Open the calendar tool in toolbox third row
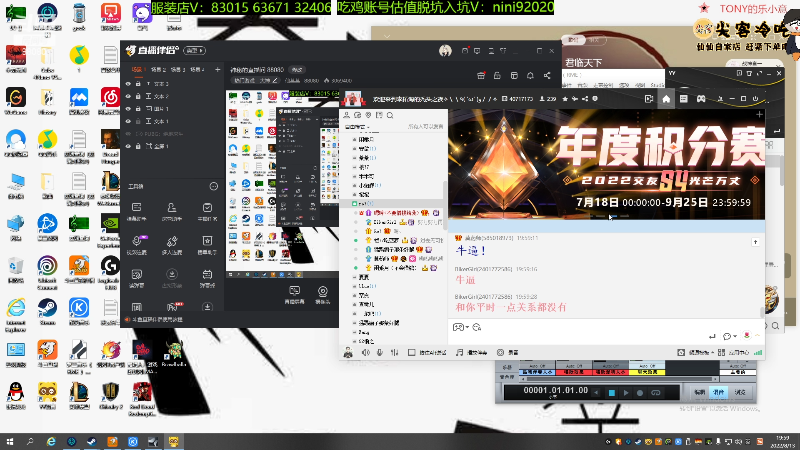The height and width of the screenshot is (450, 800). pyautogui.click(x=207, y=278)
